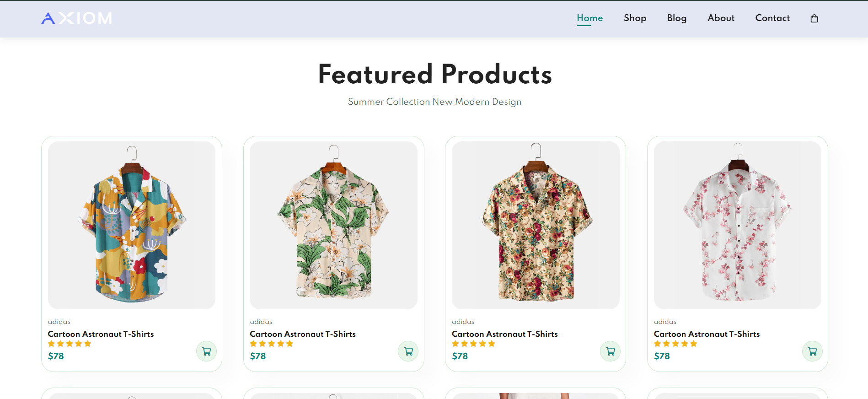
Task: Open the first Cartoon Astronaut T-Shirts product
Action: point(101,334)
